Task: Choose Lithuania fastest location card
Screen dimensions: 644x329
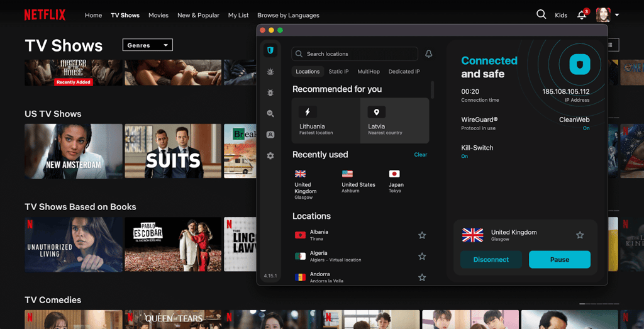Action: click(x=326, y=121)
